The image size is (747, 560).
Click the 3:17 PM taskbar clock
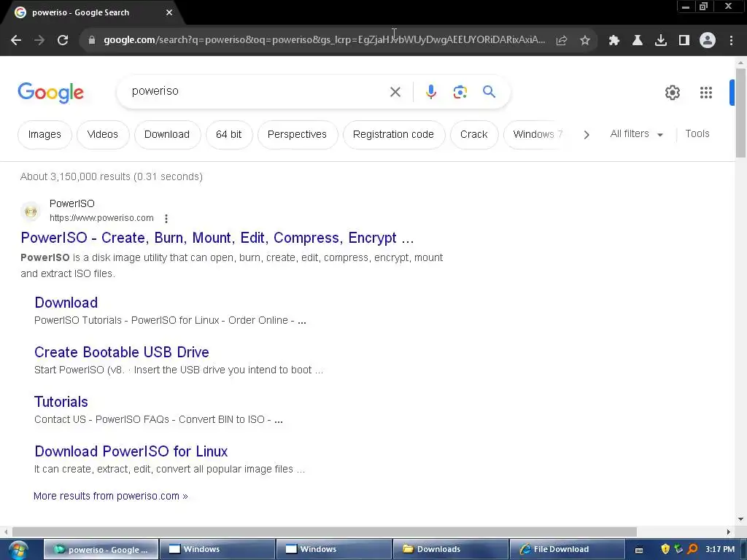click(x=720, y=550)
